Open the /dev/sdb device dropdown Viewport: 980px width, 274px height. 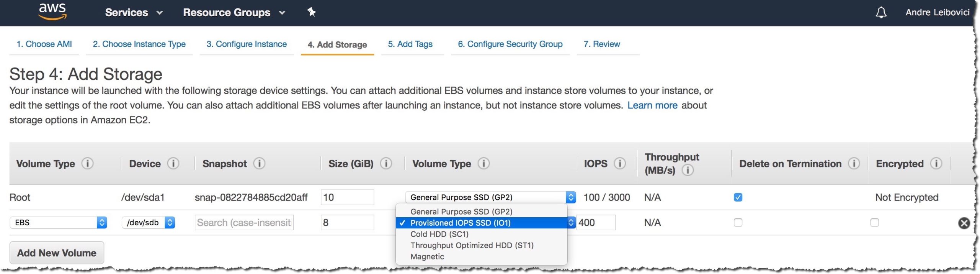149,223
